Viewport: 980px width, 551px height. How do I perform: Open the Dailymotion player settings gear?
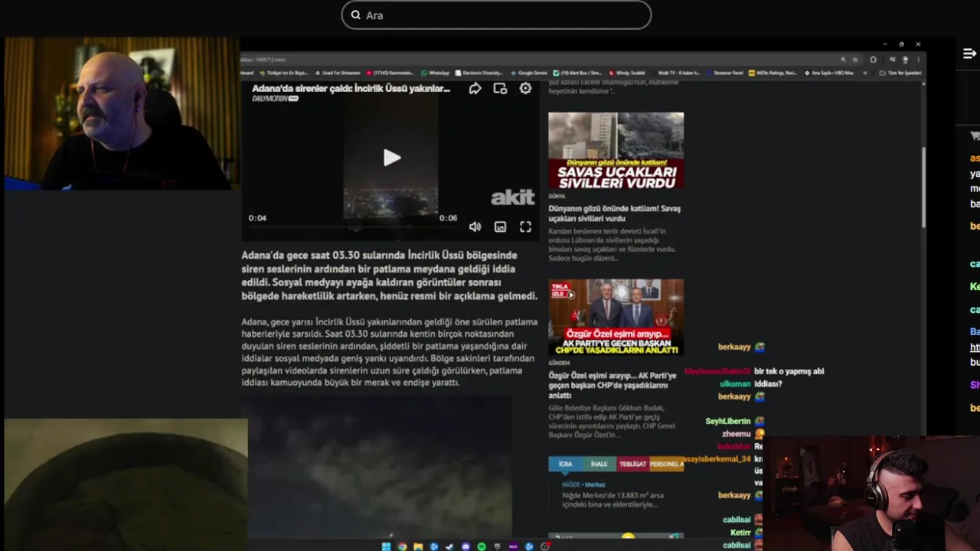tap(525, 89)
